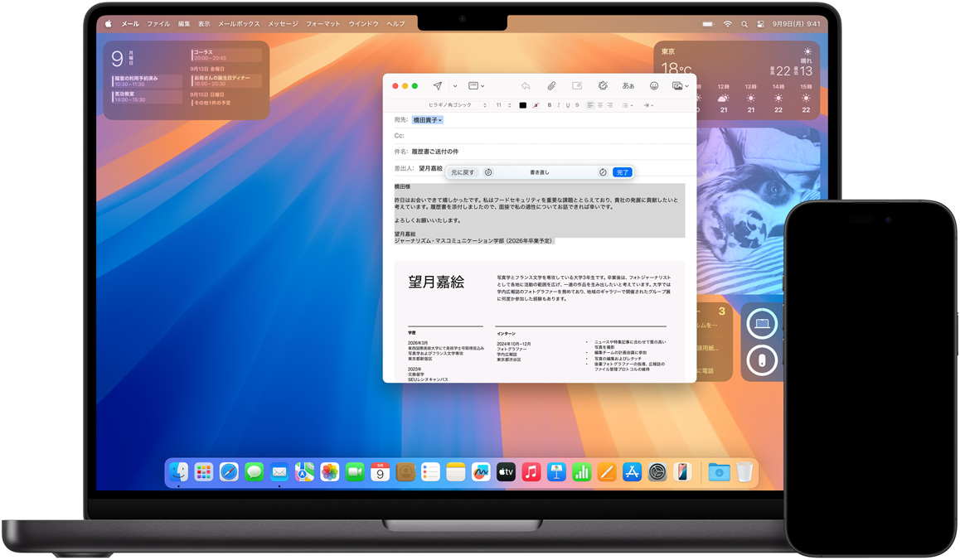Click the 気功教室 event in calendar widget
960x560 pixels.
point(147,97)
